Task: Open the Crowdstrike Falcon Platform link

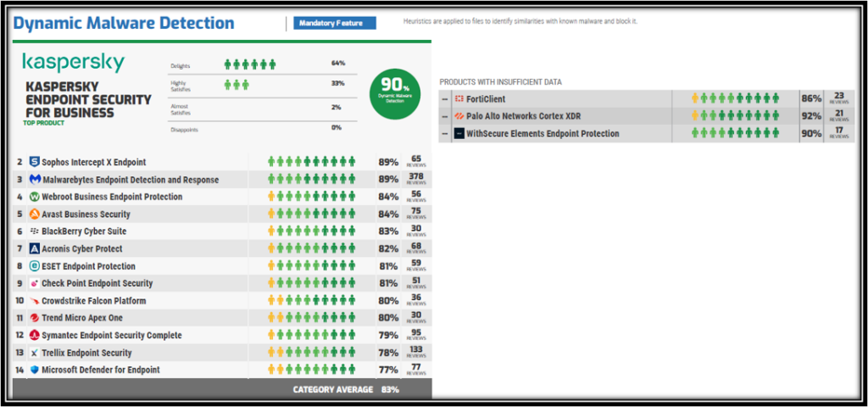Action: coord(93,301)
